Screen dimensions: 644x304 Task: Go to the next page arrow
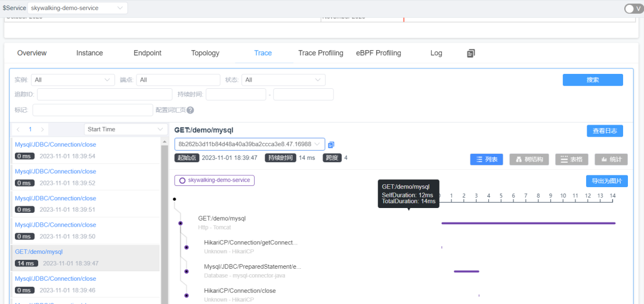[x=42, y=129]
